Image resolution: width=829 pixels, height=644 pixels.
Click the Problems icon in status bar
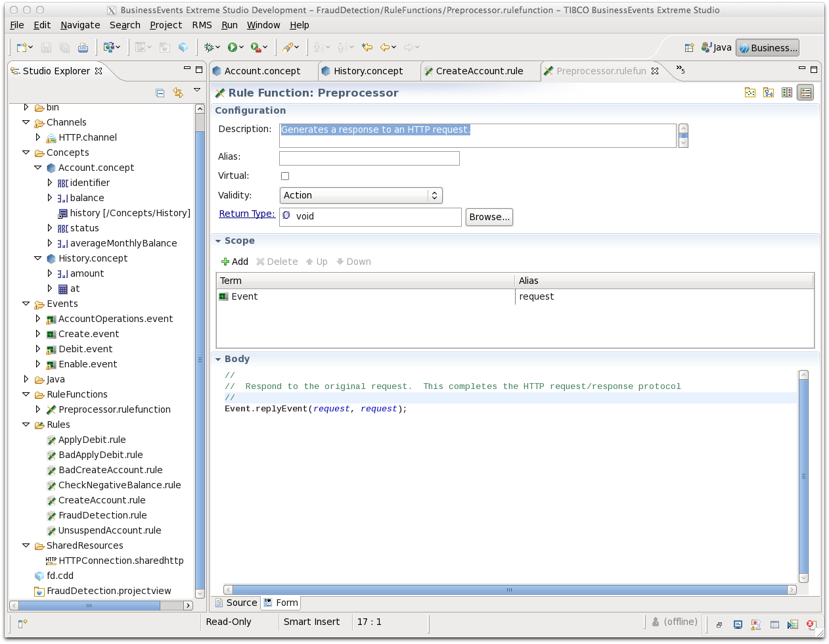[x=756, y=624]
